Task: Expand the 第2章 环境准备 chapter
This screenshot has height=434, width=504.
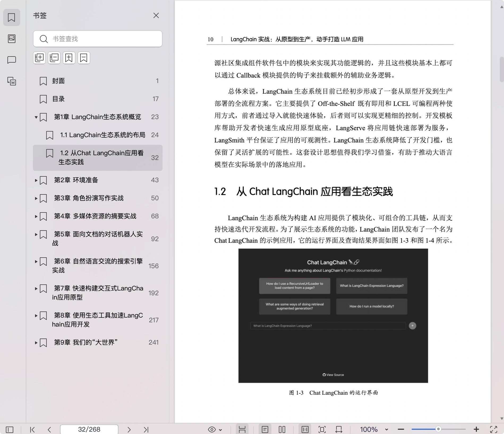Action: tap(36, 180)
